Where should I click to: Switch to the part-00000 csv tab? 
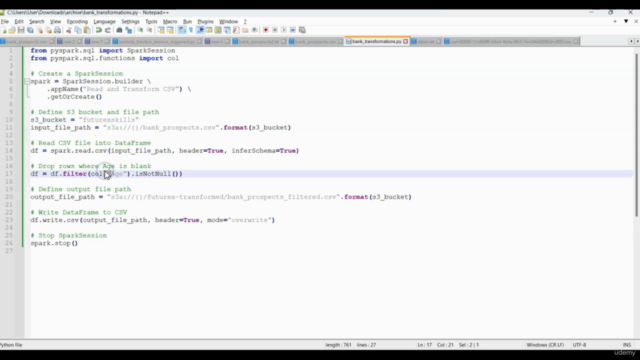pyautogui.click(x=511, y=42)
